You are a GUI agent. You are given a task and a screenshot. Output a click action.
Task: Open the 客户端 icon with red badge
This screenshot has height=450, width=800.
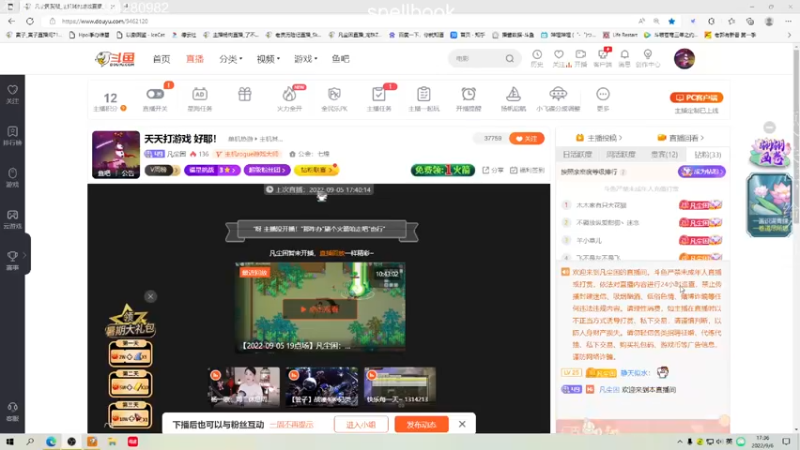(x=603, y=55)
